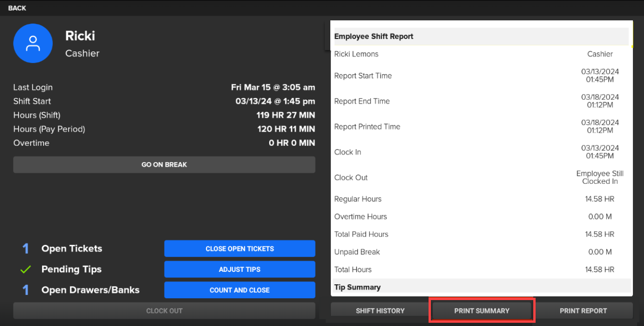Image resolution: width=644 pixels, height=326 pixels.
Task: Click the Hours (Pay Period) value
Action: click(x=286, y=129)
